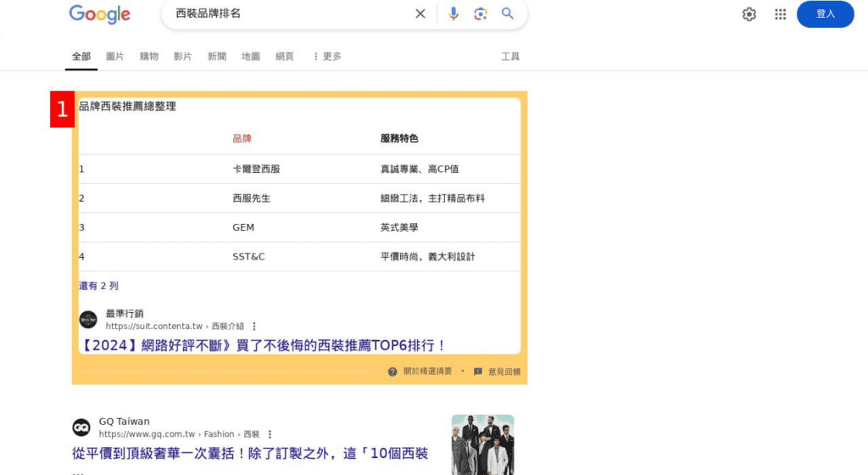Click table cell 卡爾登西服

pyautogui.click(x=256, y=169)
